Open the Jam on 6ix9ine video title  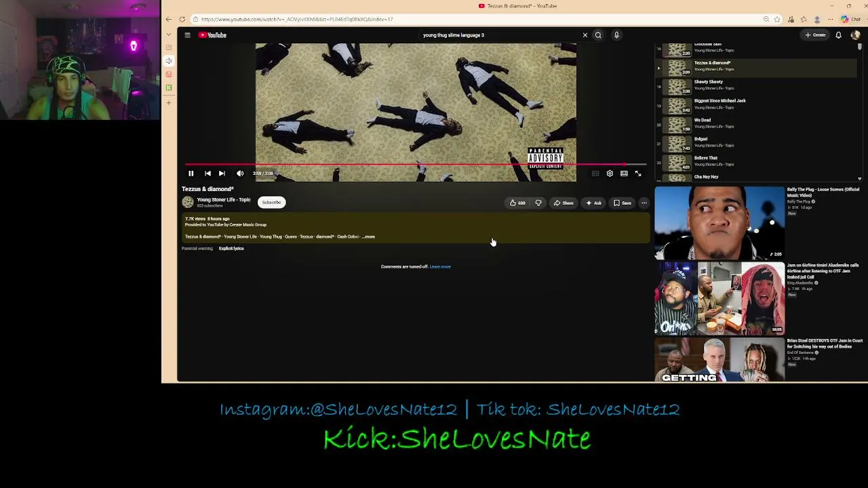click(x=823, y=271)
